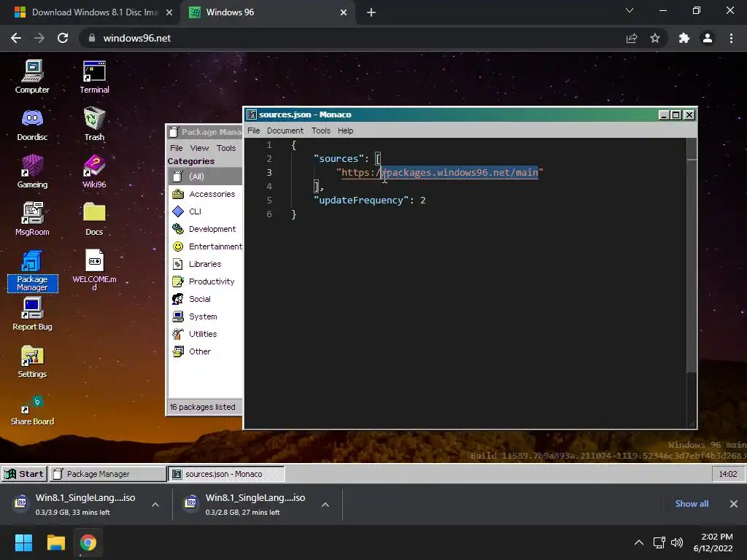Viewport: 747px width, 560px height.
Task: Click the windows96.net address bar
Action: click(x=352, y=38)
